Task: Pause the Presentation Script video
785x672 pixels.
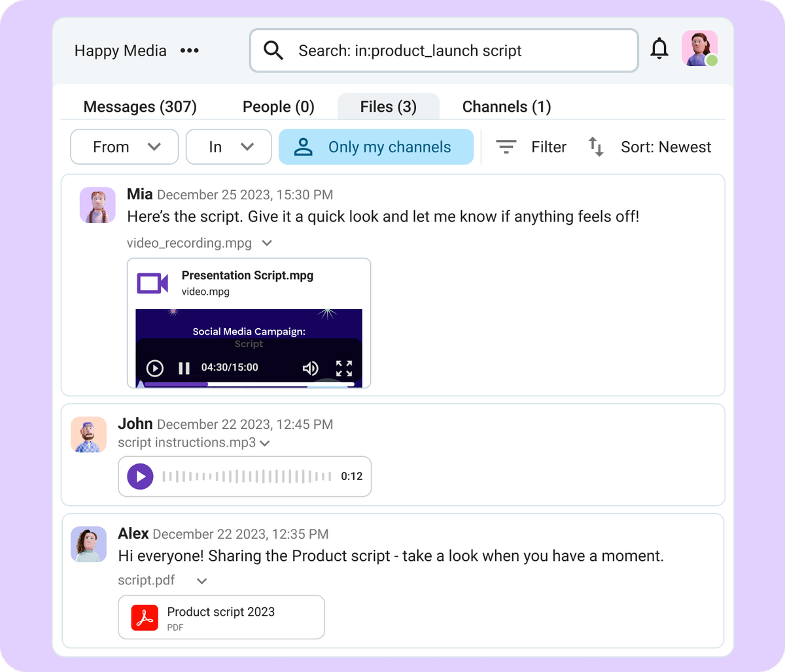Action: coord(184,368)
